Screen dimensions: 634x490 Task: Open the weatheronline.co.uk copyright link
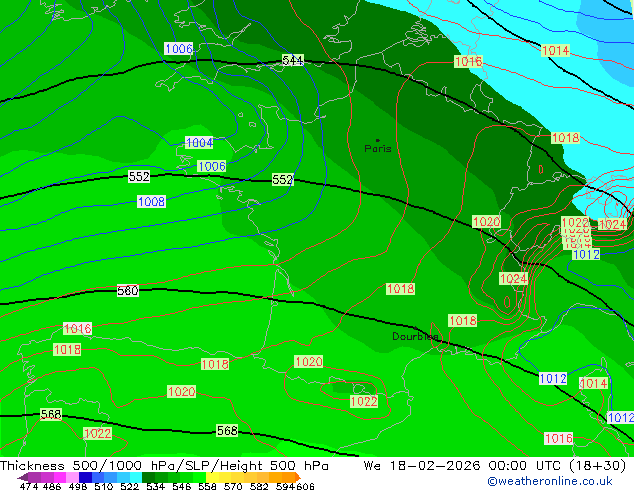(549, 481)
